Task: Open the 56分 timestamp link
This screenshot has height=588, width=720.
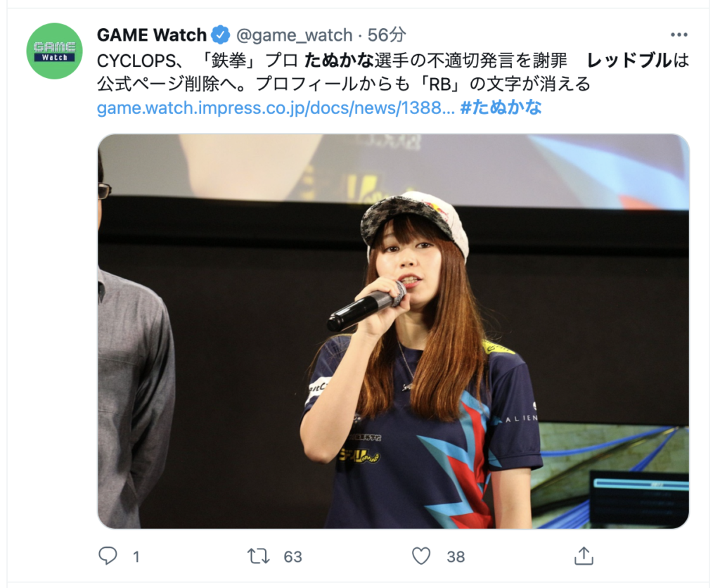Action: coord(387,35)
